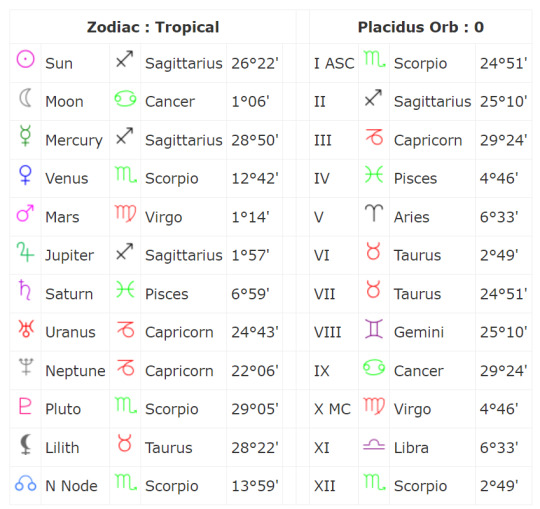Select the grey Neptune trident glyph
This screenshot has width=540, height=509.
(x=26, y=367)
